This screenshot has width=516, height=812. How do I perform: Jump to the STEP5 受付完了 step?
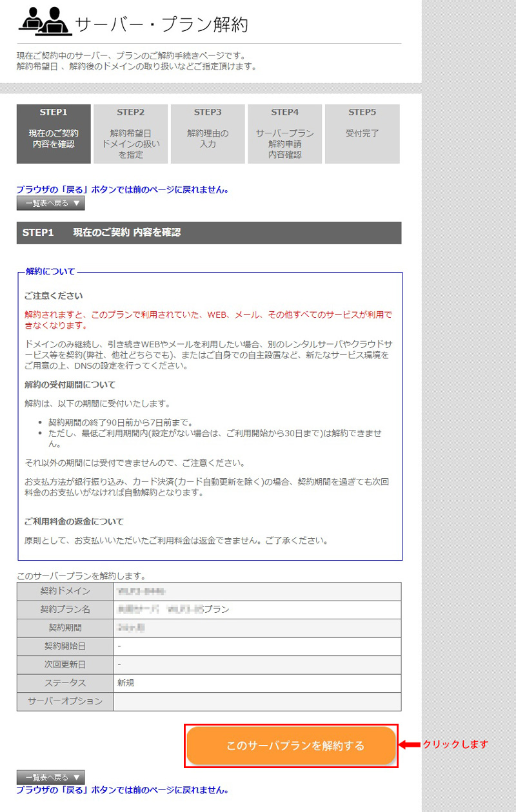362,133
